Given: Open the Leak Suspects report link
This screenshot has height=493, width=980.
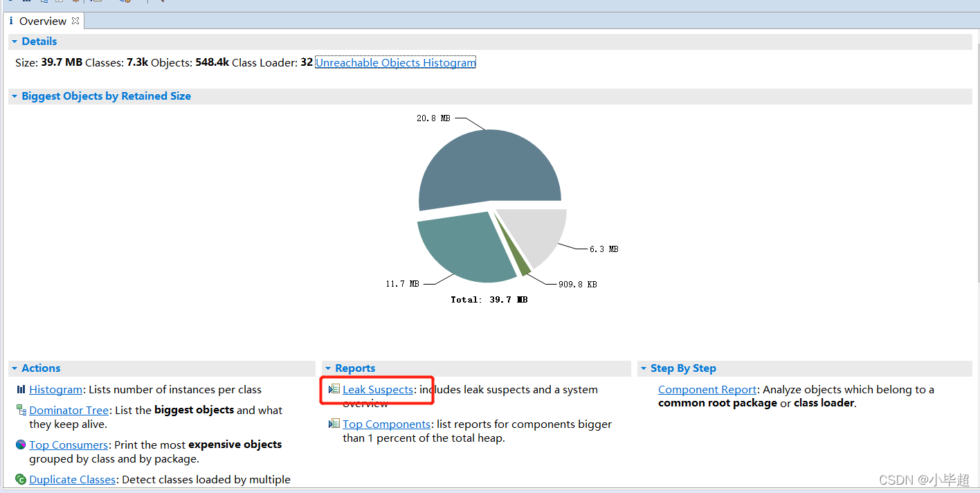Looking at the screenshot, I should 378,390.
